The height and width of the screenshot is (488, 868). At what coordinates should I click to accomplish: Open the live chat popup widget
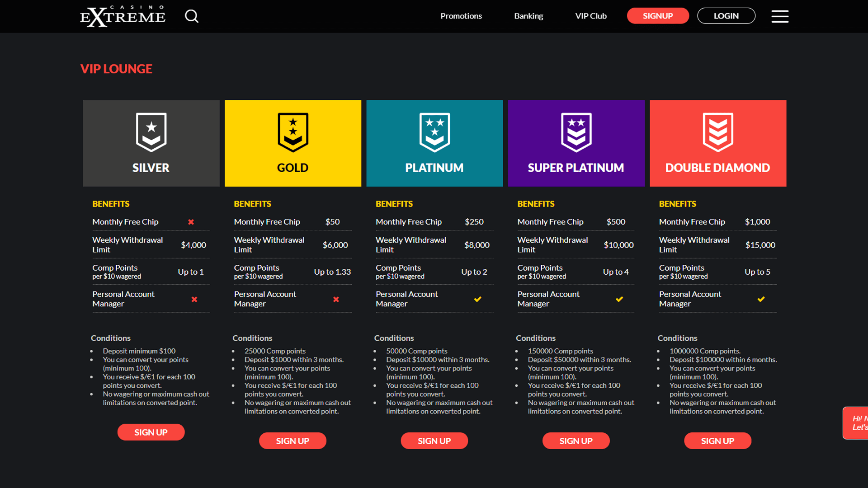856,423
